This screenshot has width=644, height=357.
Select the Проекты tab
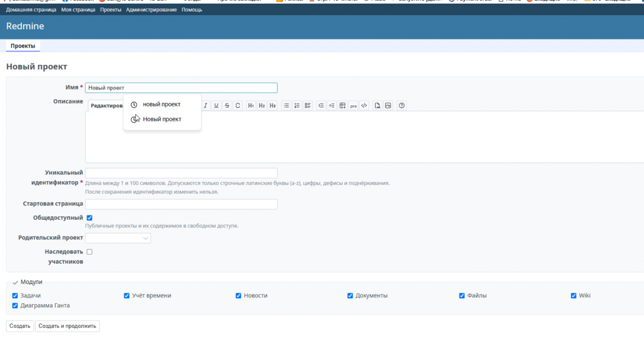point(23,46)
